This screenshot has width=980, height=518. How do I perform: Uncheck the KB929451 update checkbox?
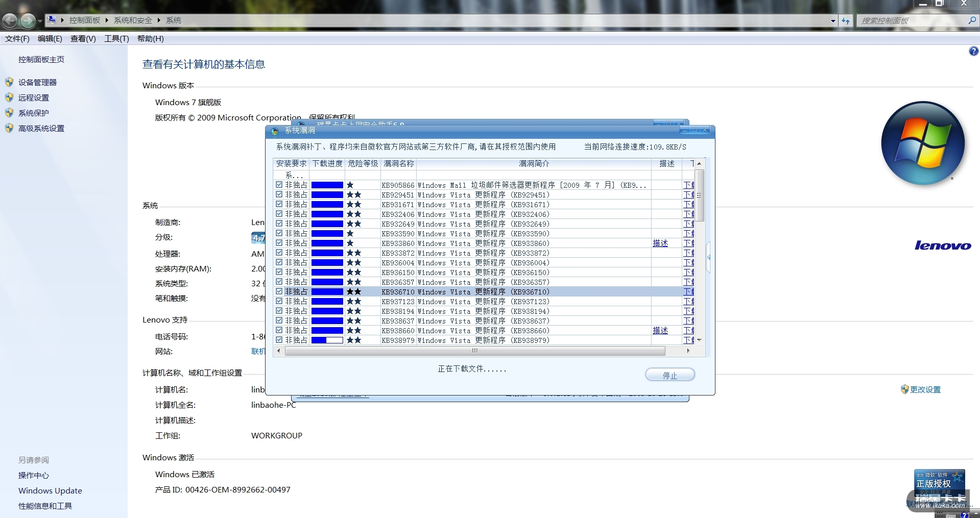point(279,194)
